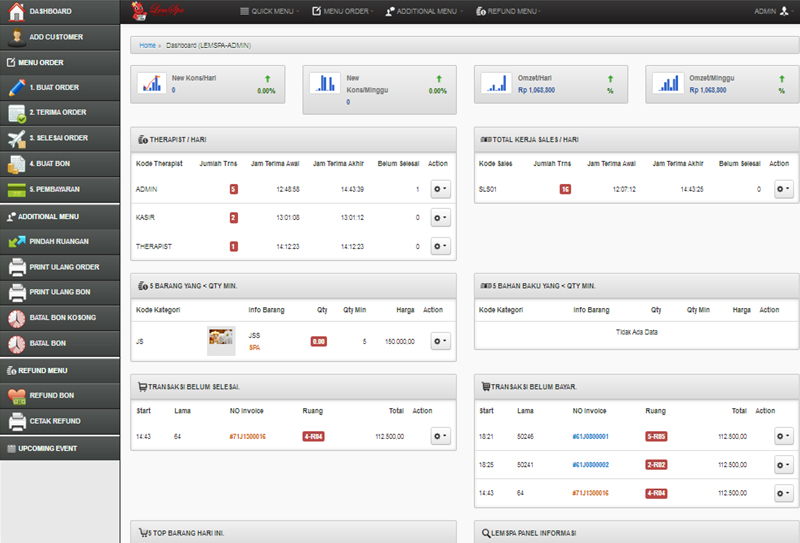Open action gear for KASIR therapist row
The height and width of the screenshot is (543, 800).
click(440, 218)
